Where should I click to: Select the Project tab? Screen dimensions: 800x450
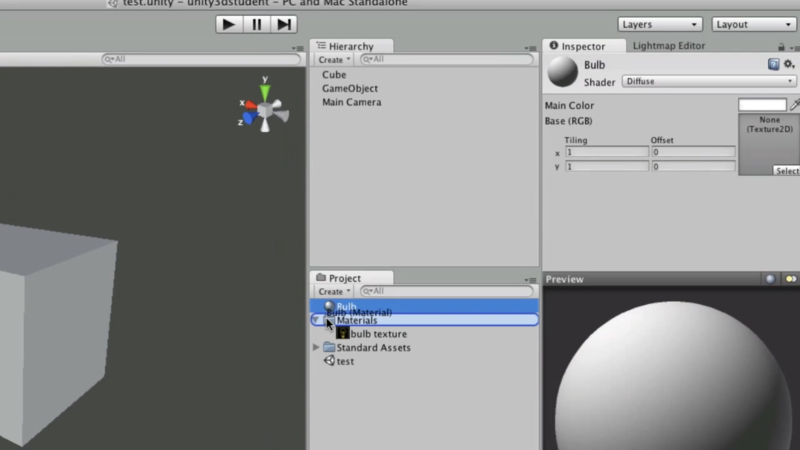(x=351, y=278)
